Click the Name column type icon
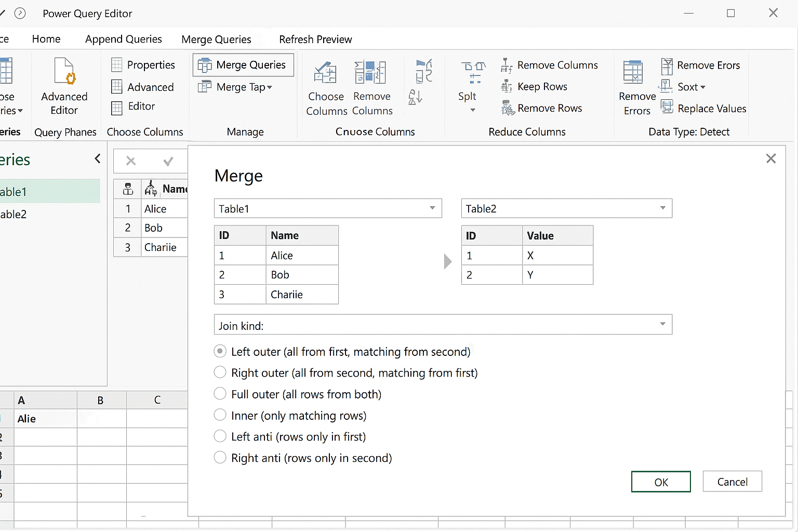 click(151, 189)
